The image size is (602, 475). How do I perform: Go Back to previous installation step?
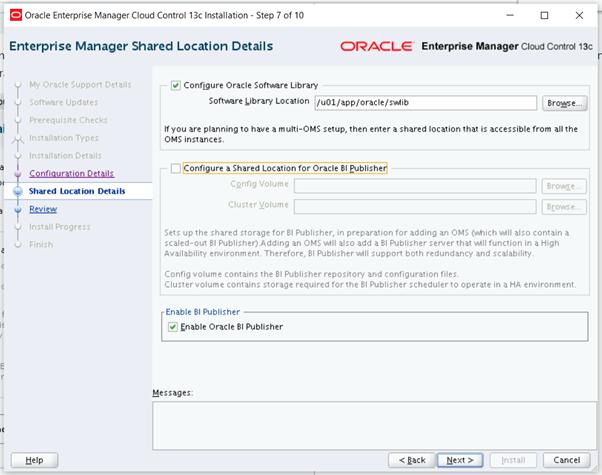tap(413, 459)
